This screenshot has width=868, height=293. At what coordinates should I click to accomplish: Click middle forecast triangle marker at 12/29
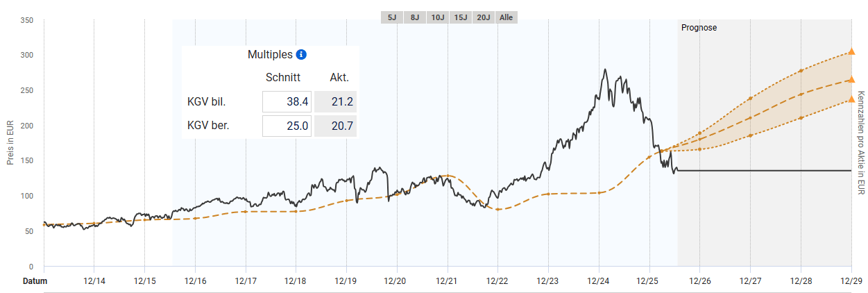852,80
